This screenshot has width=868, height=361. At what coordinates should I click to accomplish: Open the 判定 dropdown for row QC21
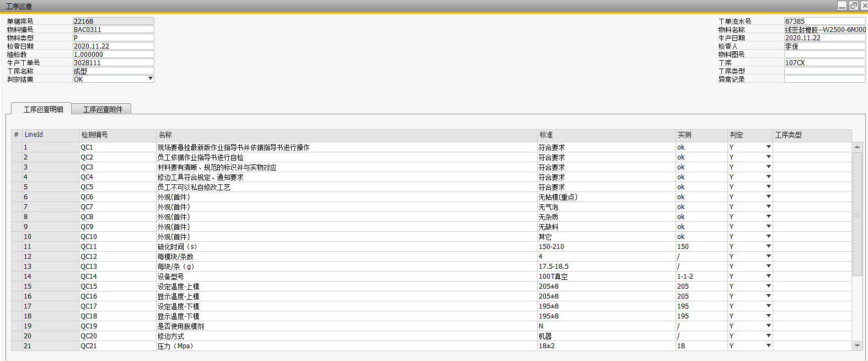tap(768, 346)
